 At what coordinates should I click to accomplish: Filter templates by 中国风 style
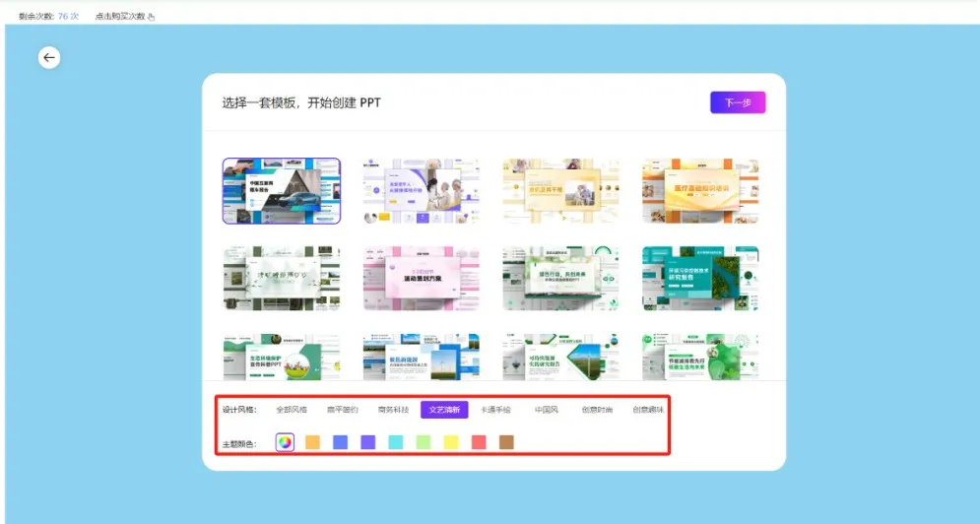click(547, 410)
